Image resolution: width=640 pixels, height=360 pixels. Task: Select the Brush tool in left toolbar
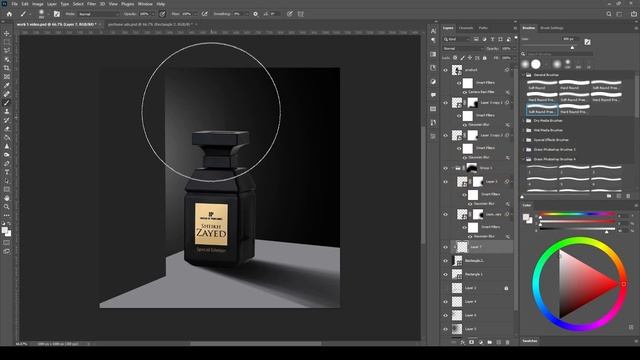[x=7, y=103]
